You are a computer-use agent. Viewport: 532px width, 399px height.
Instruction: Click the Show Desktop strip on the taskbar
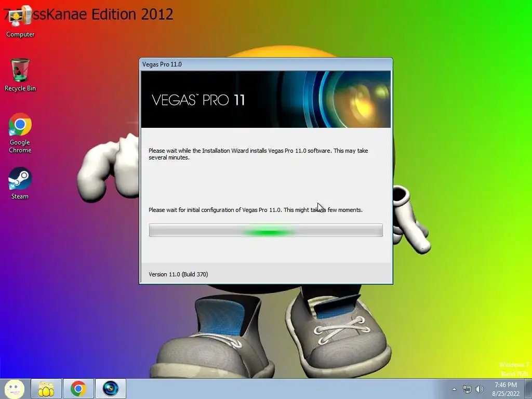[x=528, y=389]
